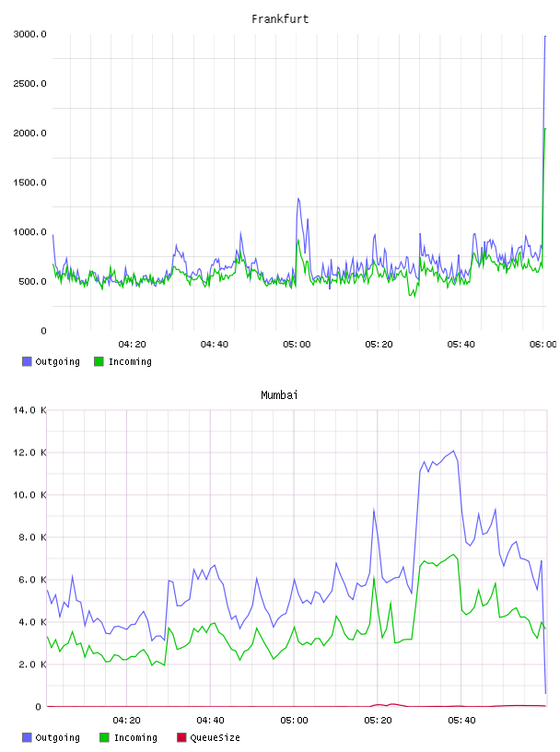Image resolution: width=560 pixels, height=752 pixels.
Task: Click the blue Outgoing swatch in Mumbai legend
Action: pos(27,737)
